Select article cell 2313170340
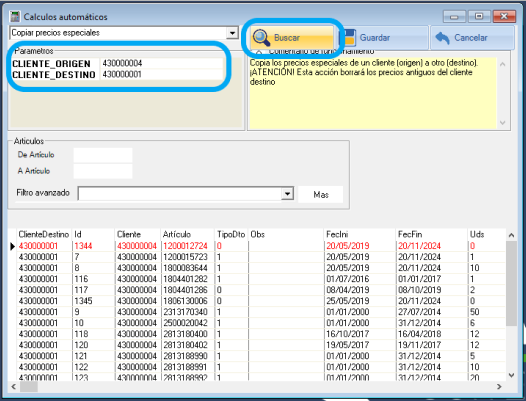This screenshot has width=526, height=401. click(187, 312)
